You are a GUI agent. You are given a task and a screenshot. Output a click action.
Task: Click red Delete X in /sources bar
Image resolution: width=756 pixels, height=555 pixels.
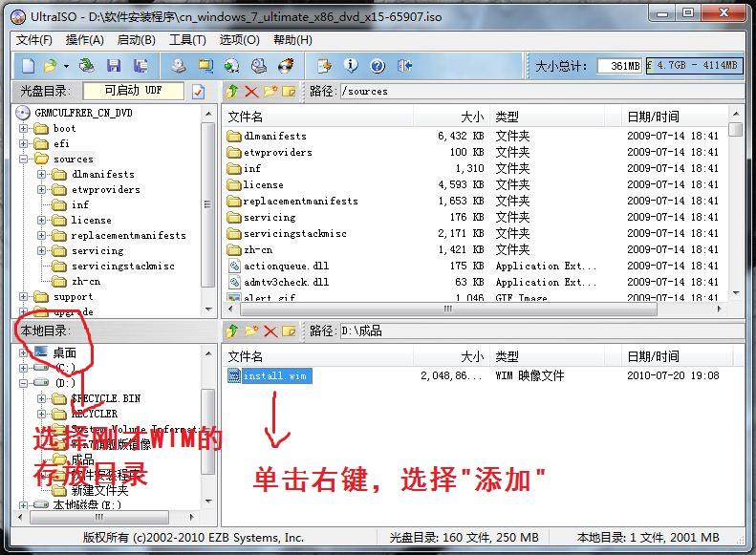(x=251, y=91)
